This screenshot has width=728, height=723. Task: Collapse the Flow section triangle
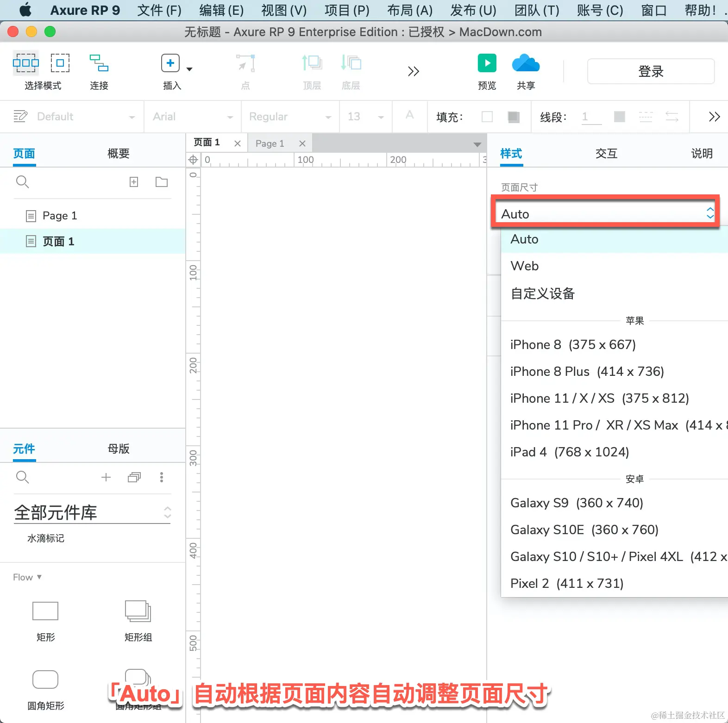click(39, 577)
